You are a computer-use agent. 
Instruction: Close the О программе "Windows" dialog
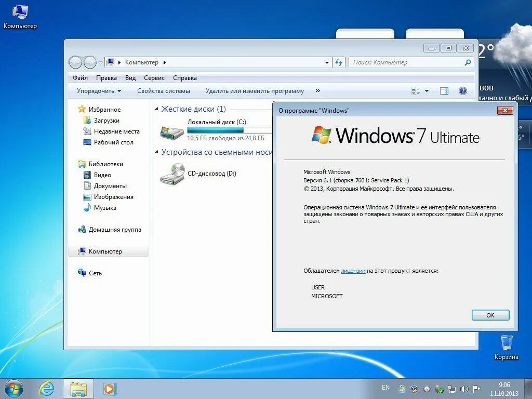point(505,110)
